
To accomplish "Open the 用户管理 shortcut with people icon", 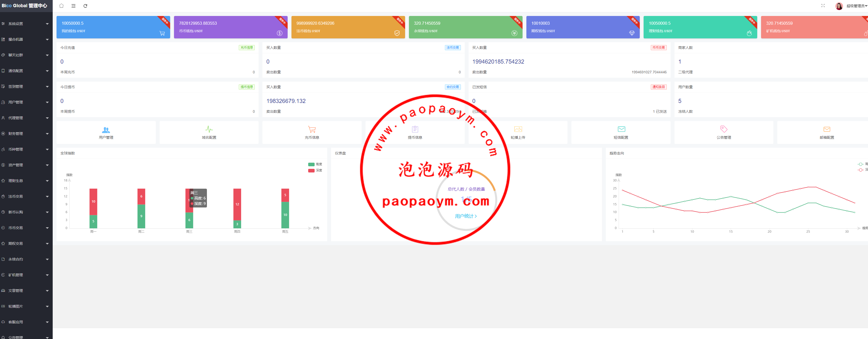I will pos(106,132).
